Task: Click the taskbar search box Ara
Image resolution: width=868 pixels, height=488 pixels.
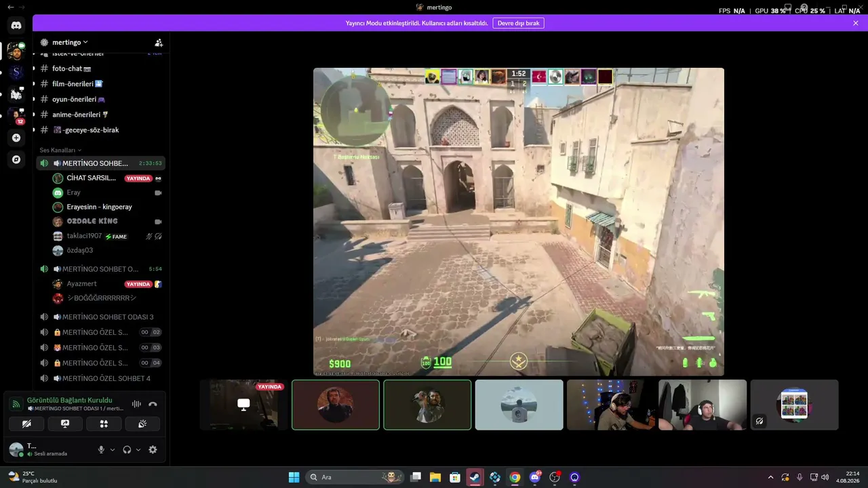Action: coord(354,477)
